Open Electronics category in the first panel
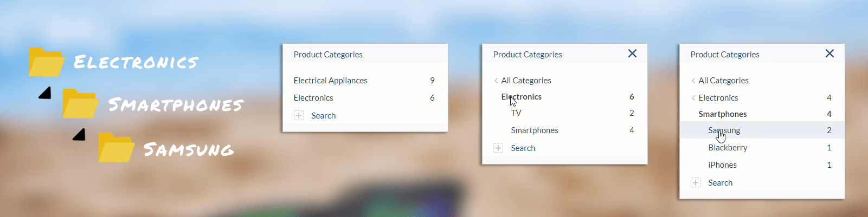The height and width of the screenshot is (217, 868). pos(313,98)
